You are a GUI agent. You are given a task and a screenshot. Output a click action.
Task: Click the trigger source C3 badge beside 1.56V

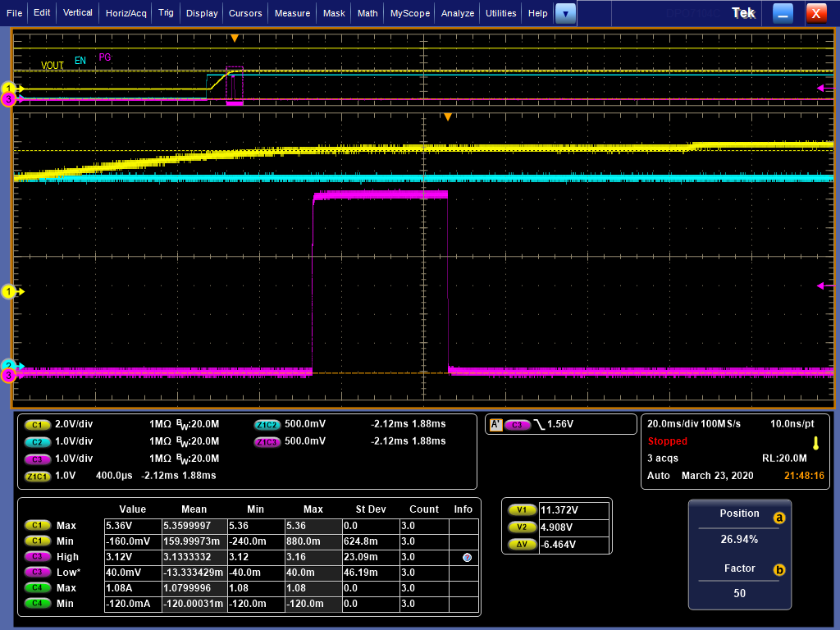pyautogui.click(x=517, y=424)
